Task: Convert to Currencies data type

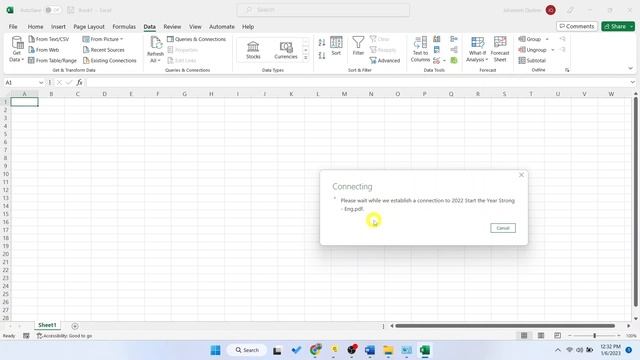Action: click(286, 50)
